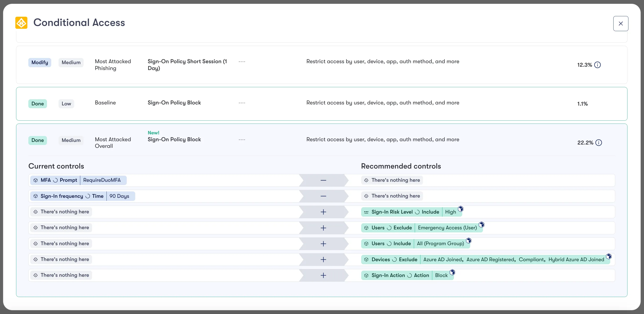Add the Sign-In Risk Level control with the plus toggle

click(323, 212)
